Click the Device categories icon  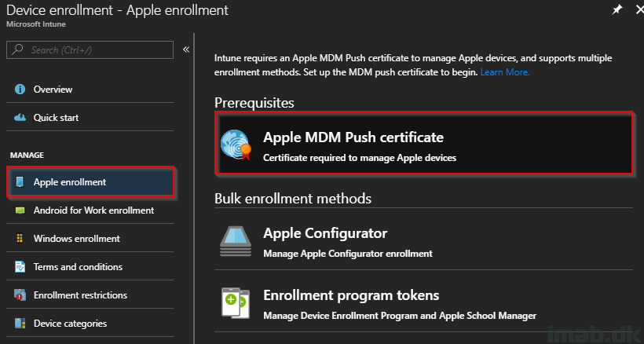[20, 323]
